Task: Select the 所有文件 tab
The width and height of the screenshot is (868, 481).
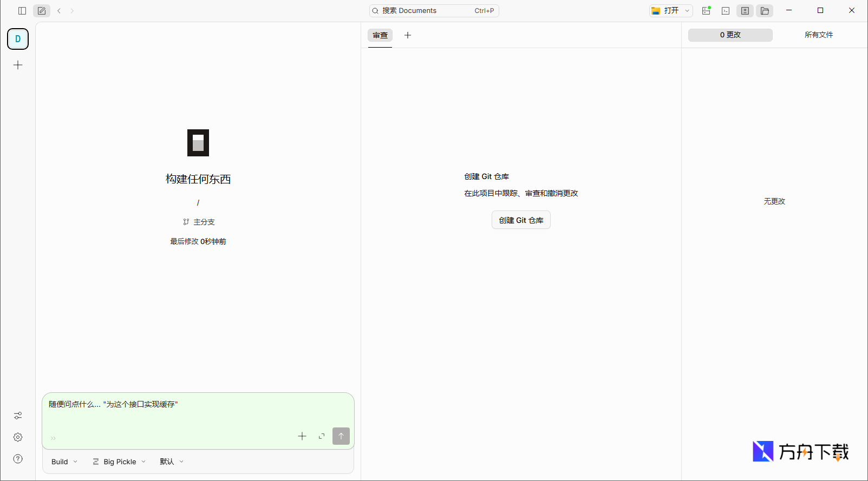Action: pyautogui.click(x=819, y=35)
